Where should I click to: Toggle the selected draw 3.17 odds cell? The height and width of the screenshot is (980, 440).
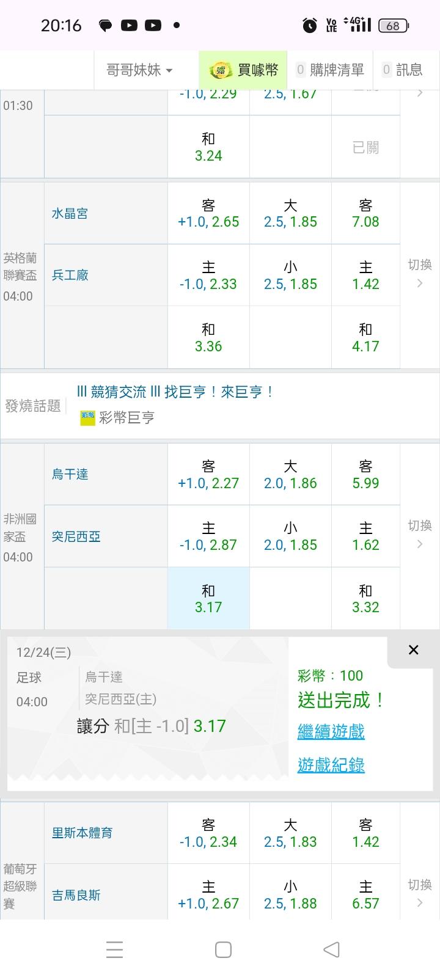[208, 599]
